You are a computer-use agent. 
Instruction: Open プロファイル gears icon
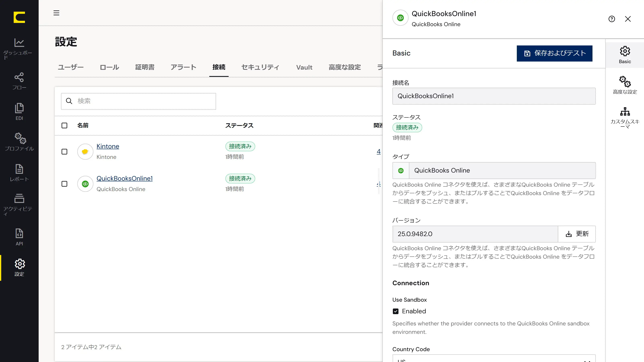point(20,138)
